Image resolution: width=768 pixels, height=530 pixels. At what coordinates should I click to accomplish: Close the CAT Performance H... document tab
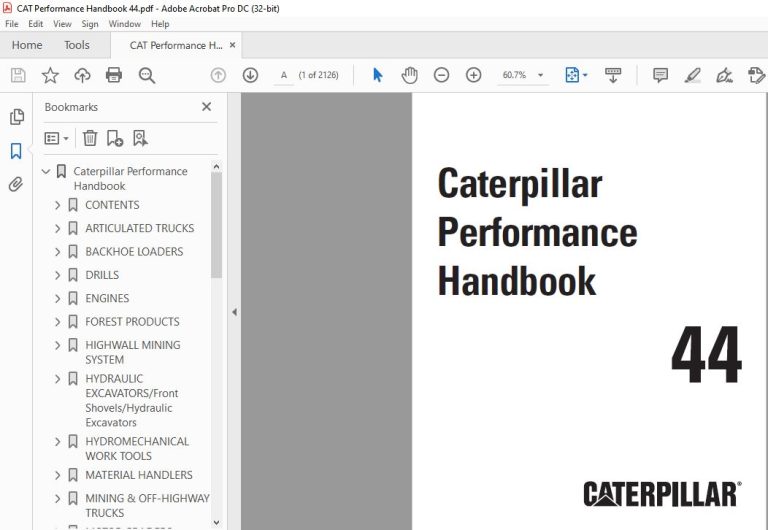233,45
